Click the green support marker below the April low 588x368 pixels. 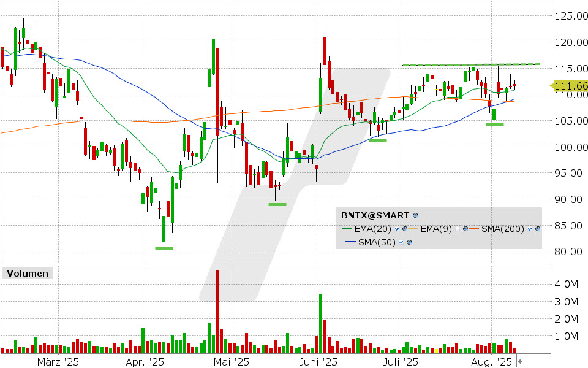[x=164, y=248]
